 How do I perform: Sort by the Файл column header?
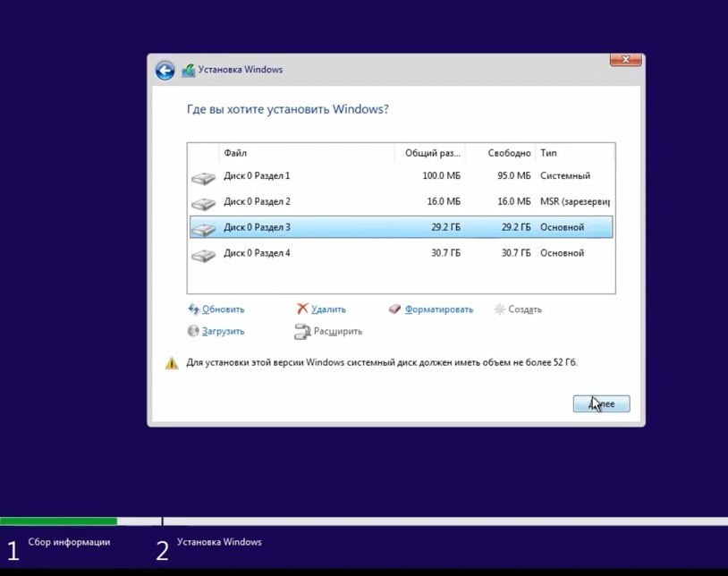click(x=307, y=153)
